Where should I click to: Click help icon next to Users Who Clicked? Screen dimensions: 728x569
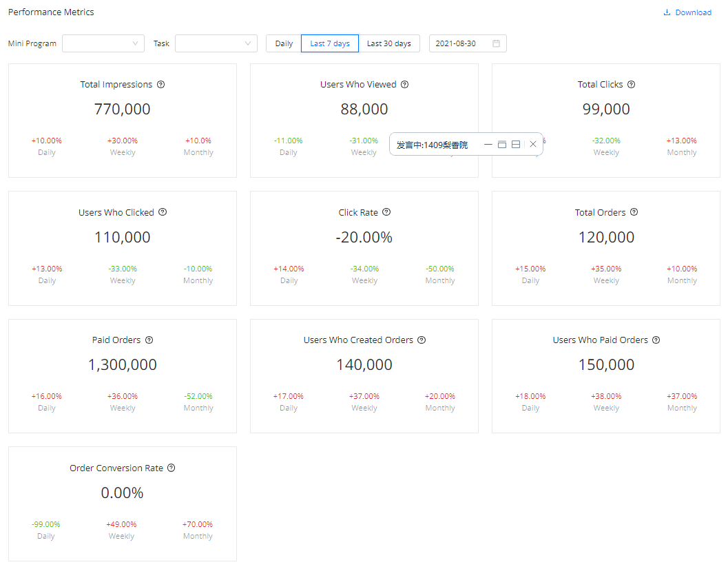[x=163, y=212]
